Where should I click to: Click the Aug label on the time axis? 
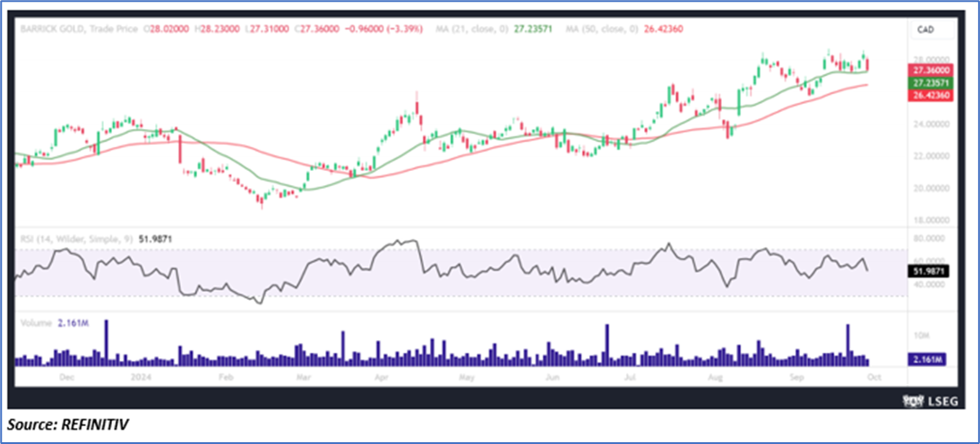click(x=716, y=378)
